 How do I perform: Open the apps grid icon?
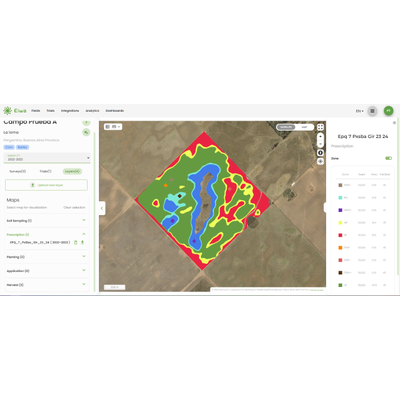pos(372,111)
